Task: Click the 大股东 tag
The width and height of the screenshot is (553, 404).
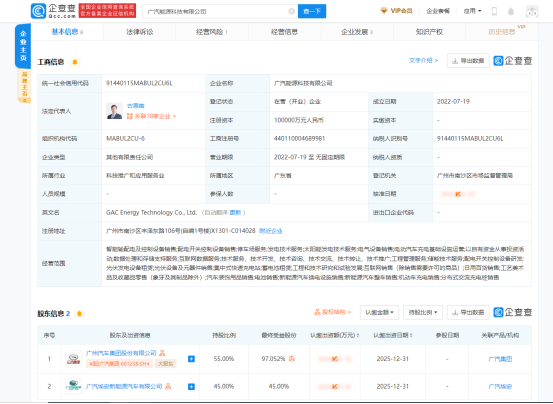Action: [165, 363]
